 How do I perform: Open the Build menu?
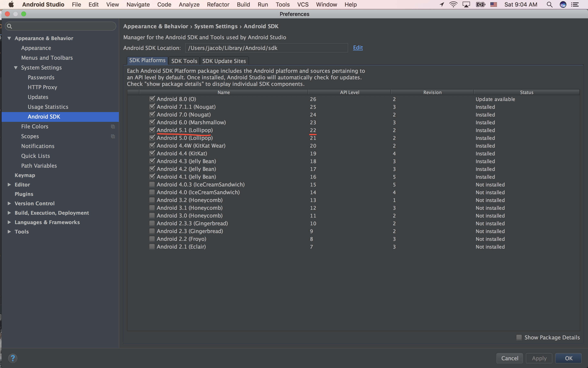243,4
